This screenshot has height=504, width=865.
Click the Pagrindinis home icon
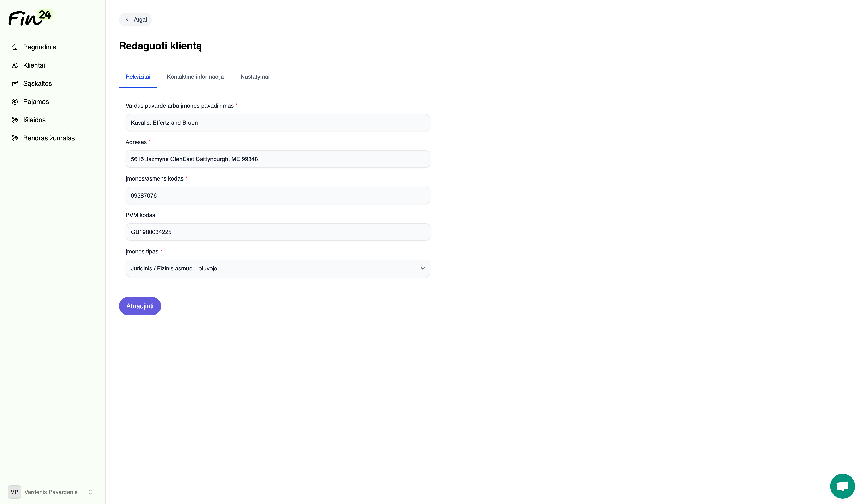pyautogui.click(x=15, y=47)
